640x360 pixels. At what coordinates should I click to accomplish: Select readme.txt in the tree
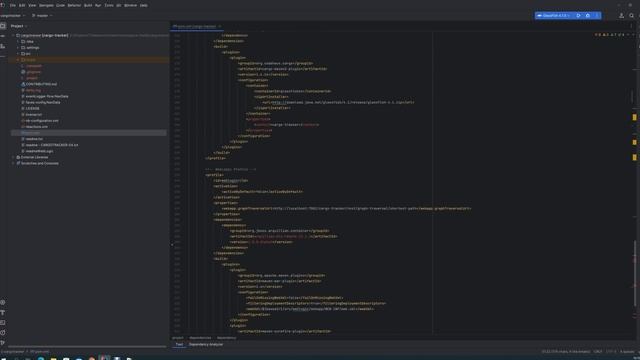tap(34, 139)
